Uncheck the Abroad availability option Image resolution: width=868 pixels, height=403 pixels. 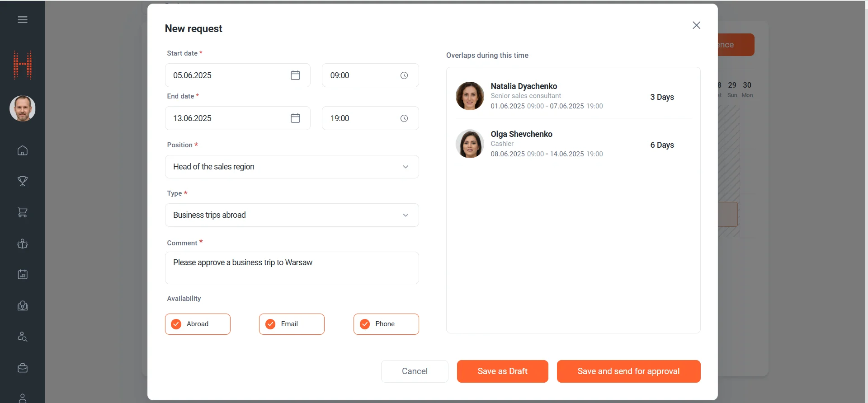click(176, 324)
